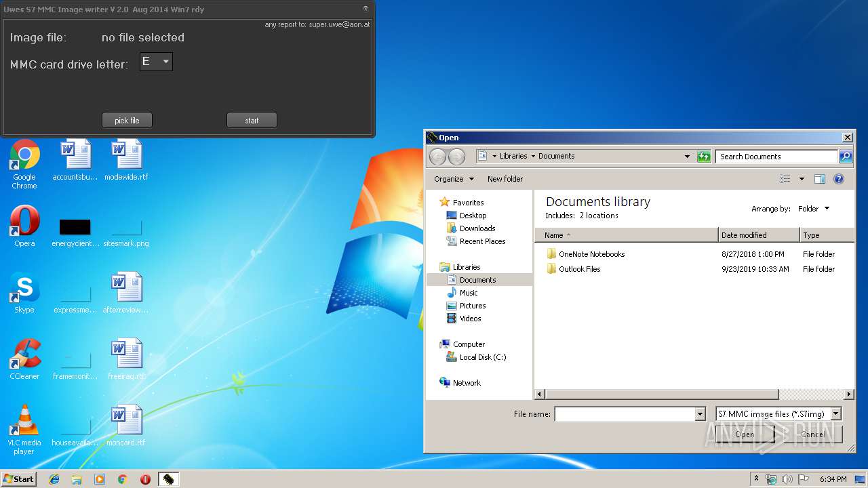Select the energyclient... desktop file
This screenshot has height=488, width=868.
pos(75,232)
